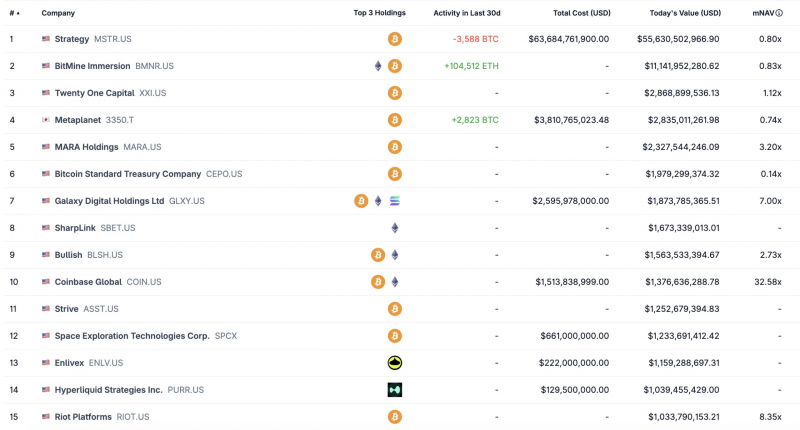
Task: Click the Solana icon in Galaxy Digital row
Action: coord(394,201)
